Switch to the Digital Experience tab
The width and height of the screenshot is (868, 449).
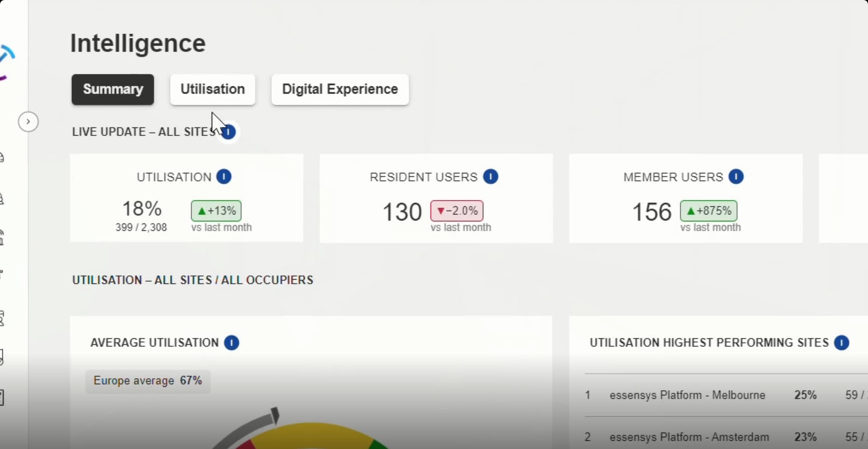pos(340,89)
